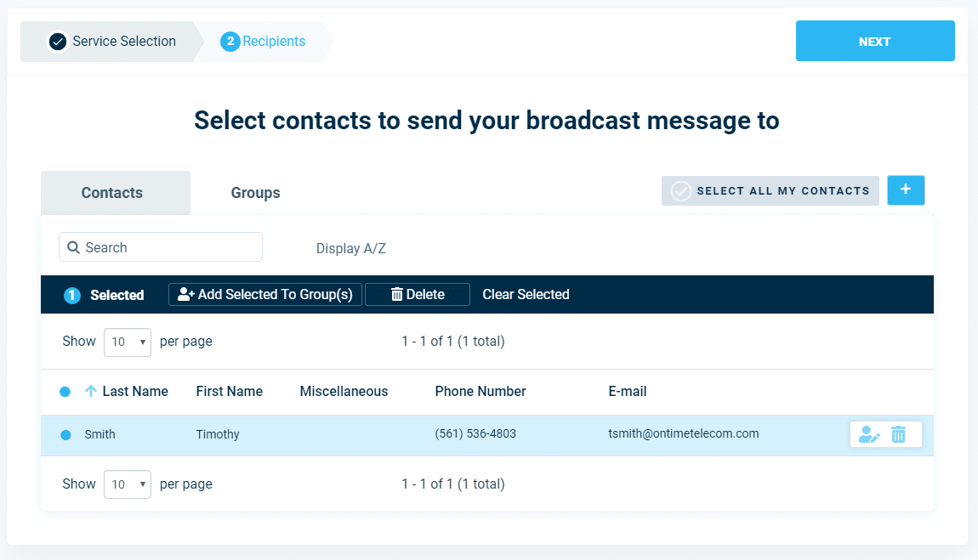Click Add Selected To Group(s) button

click(265, 295)
